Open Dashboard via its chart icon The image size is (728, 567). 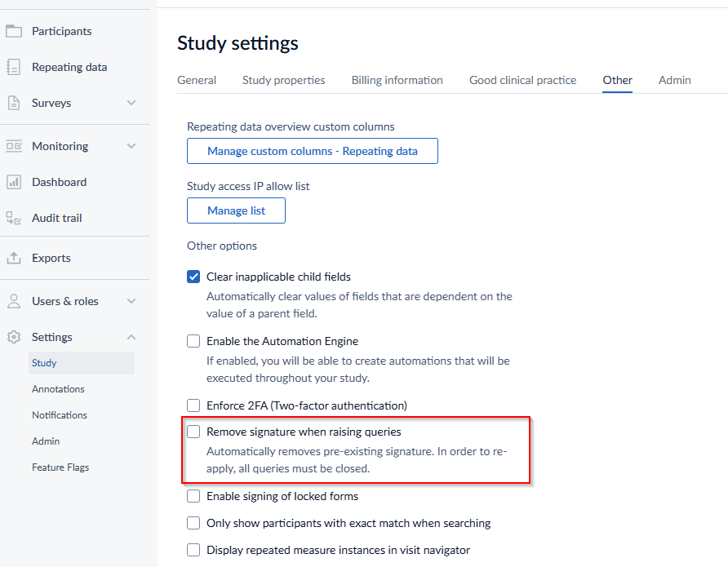(14, 182)
